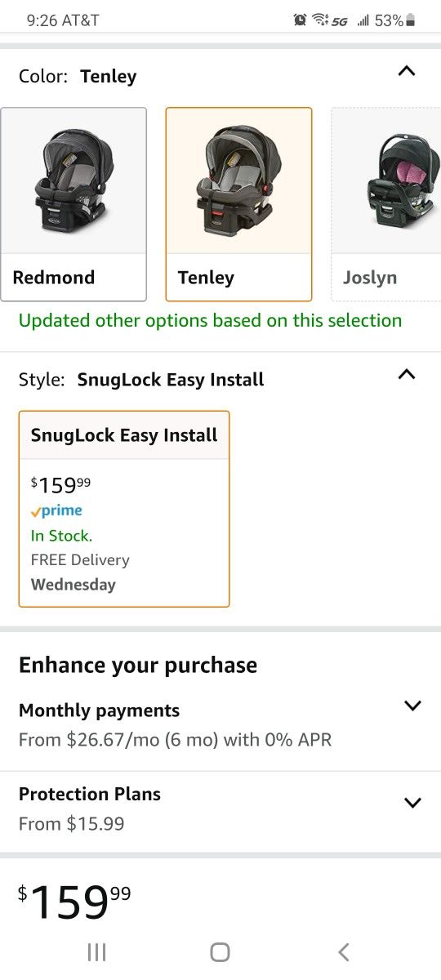This screenshot has width=441, height=980.
Task: Tap the cellular signal bars icon
Action: [x=363, y=20]
